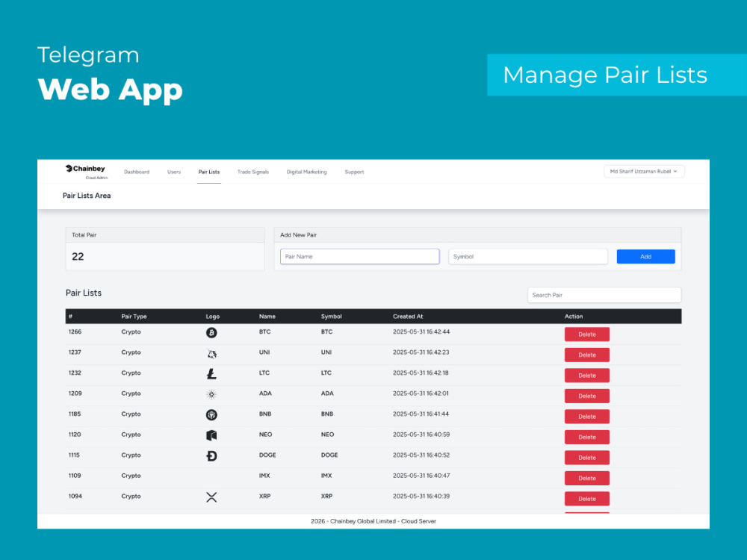Click the BNB logo icon

click(x=211, y=414)
